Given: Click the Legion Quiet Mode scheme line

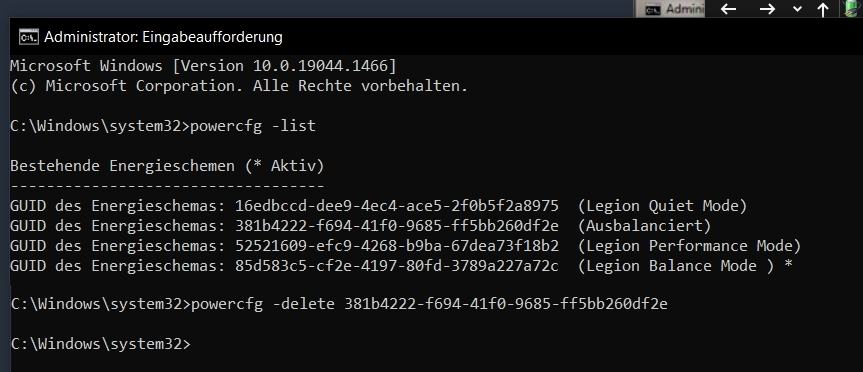Looking at the screenshot, I should [x=379, y=206].
